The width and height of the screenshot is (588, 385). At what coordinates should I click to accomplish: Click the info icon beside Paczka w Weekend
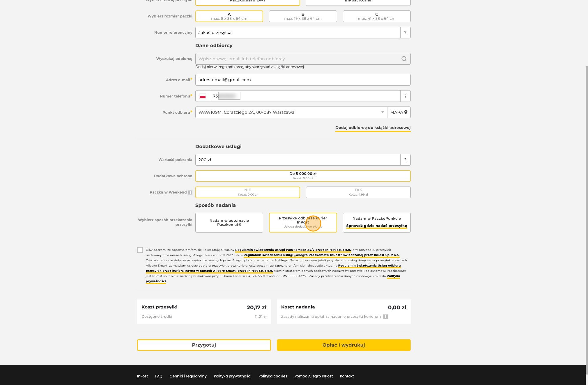190,192
